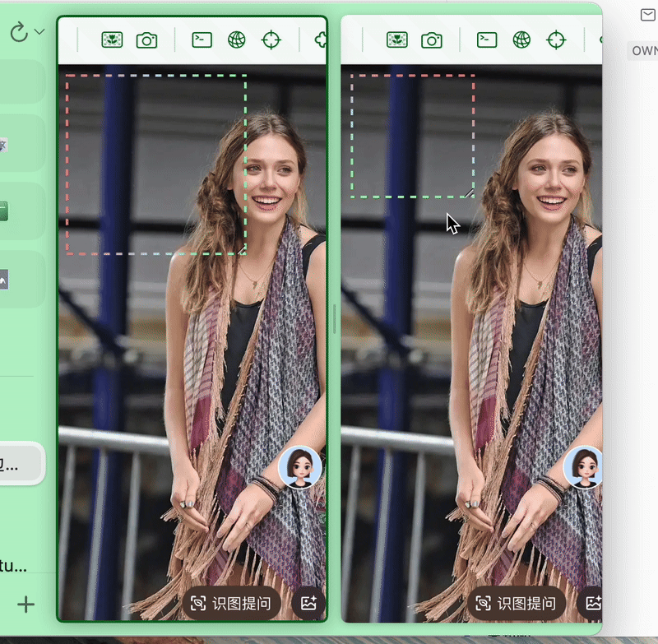The image size is (658, 644).
Task: Click globe icon in right pane toolbar
Action: (x=521, y=40)
